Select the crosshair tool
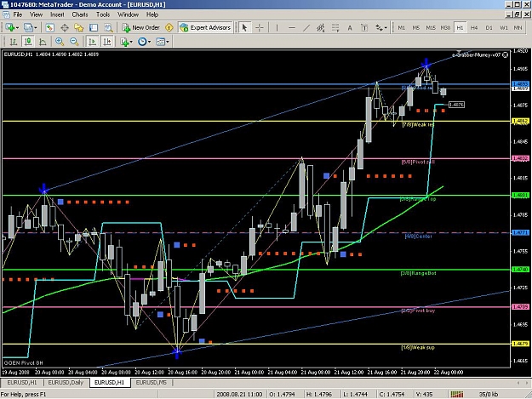 260,28
